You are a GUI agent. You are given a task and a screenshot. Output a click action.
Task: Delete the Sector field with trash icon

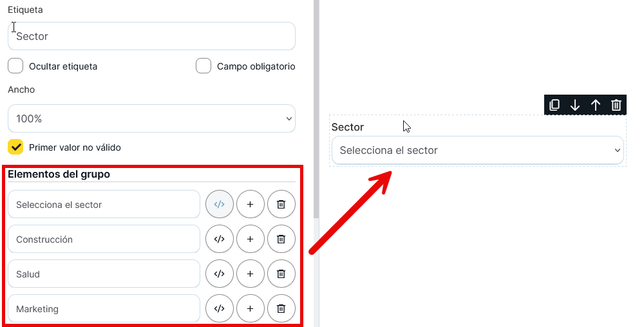coord(616,105)
